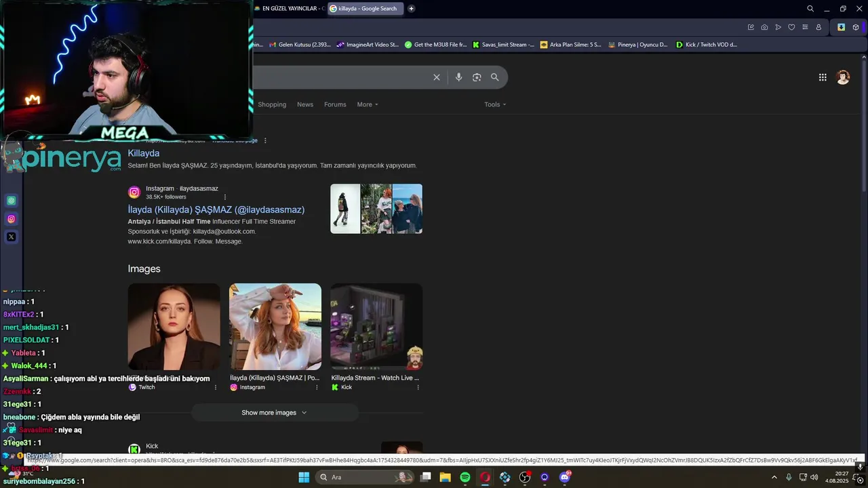Open İlayda (Killayda) ŞAŞMAZ Instagram link
Screen dimensions: 868x488
pos(216,209)
